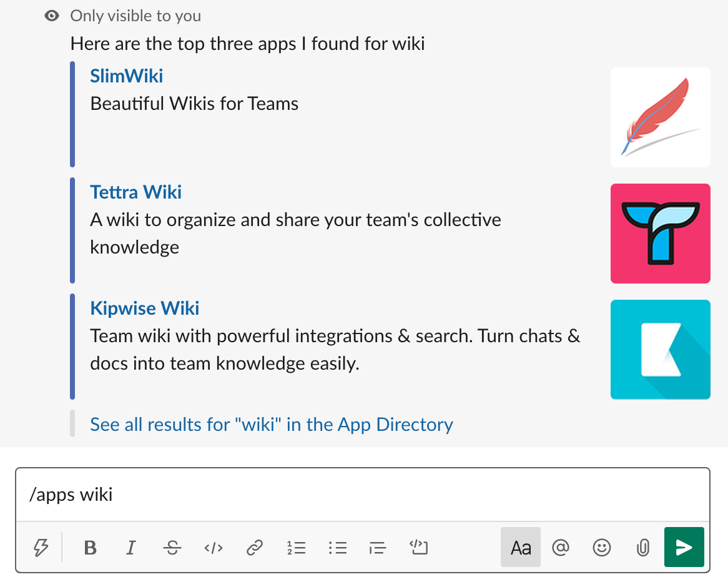Screen dimensions: 728x582
Task: Create an ordered list in the message
Action: coord(297,548)
